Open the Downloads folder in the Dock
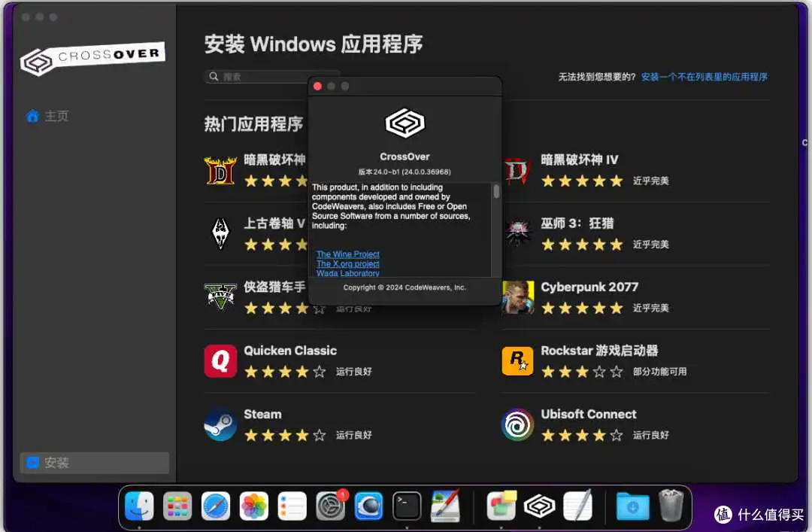 point(632,506)
